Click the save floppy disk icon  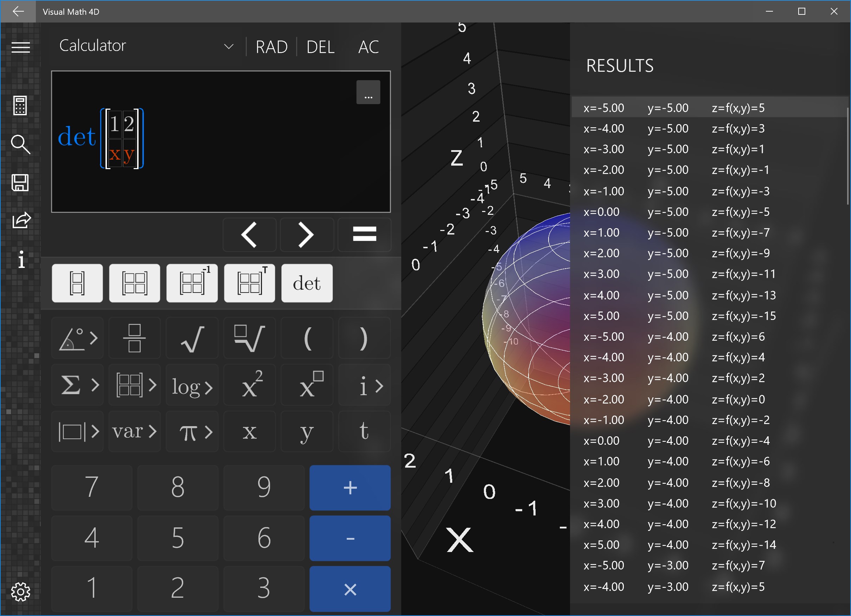point(20,183)
